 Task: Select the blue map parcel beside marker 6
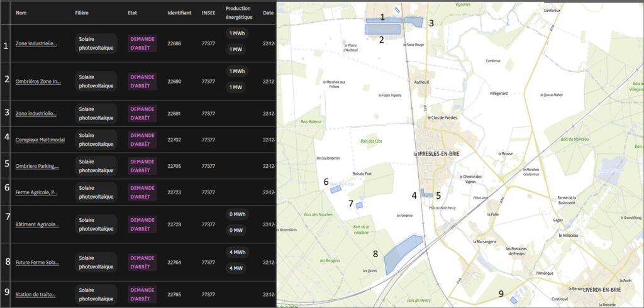click(x=336, y=189)
